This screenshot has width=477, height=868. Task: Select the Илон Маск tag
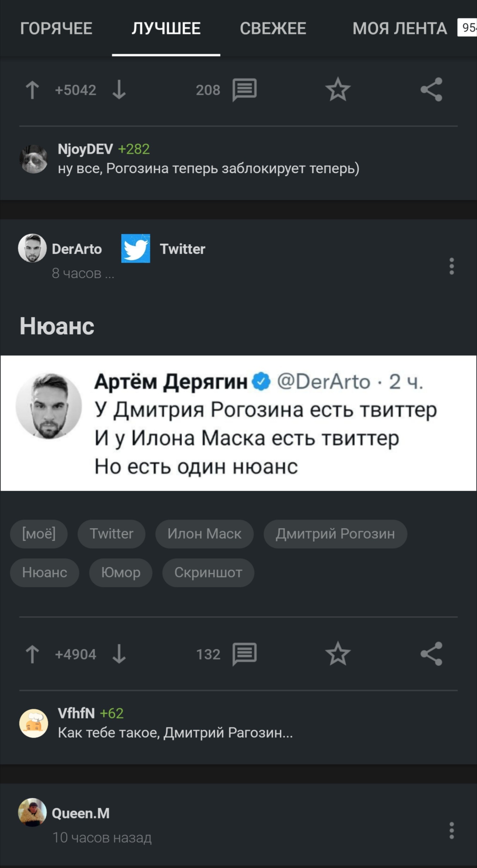pos(204,534)
